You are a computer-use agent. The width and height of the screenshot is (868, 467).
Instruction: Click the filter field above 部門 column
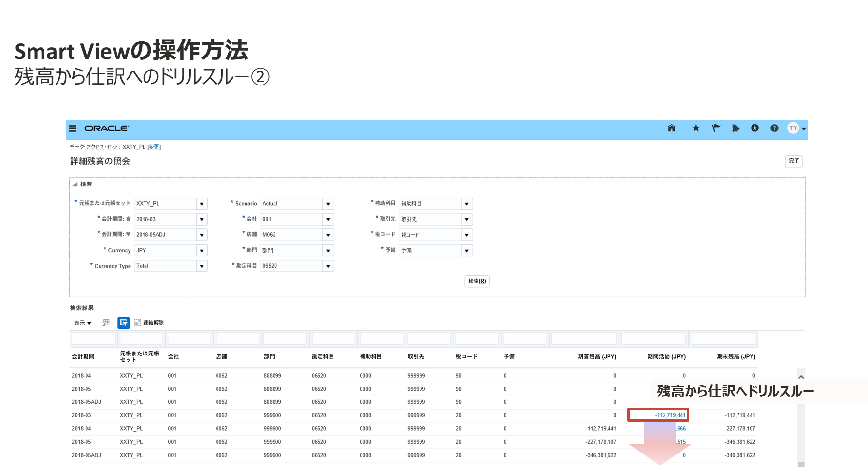click(x=285, y=339)
